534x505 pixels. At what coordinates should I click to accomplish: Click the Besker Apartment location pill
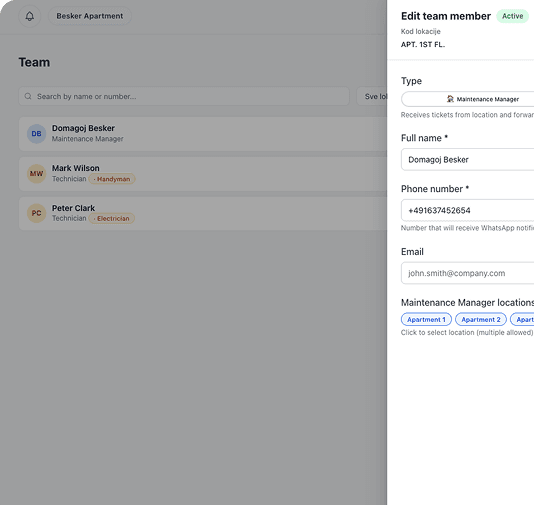point(90,16)
